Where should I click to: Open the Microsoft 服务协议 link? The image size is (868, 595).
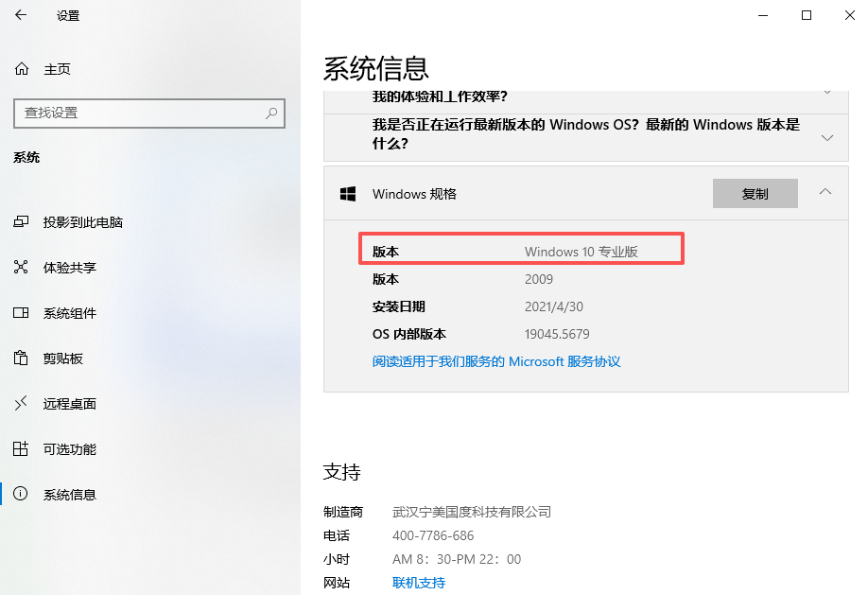click(496, 361)
